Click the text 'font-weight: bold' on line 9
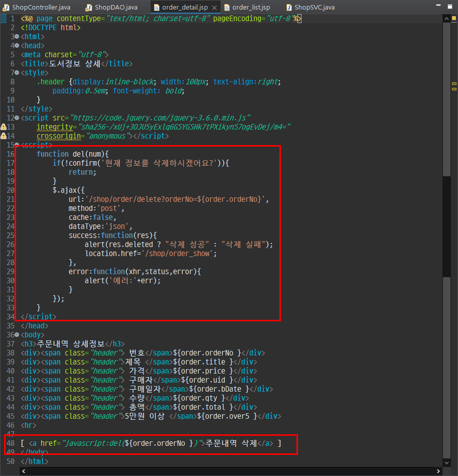458x476 pixels. click(148, 91)
